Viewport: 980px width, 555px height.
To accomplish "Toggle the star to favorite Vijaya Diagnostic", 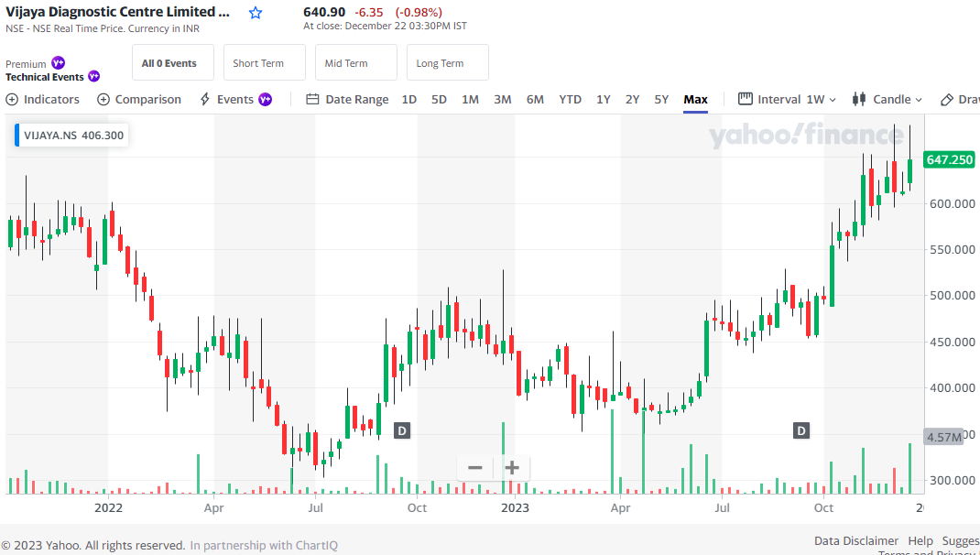I will click(x=255, y=12).
